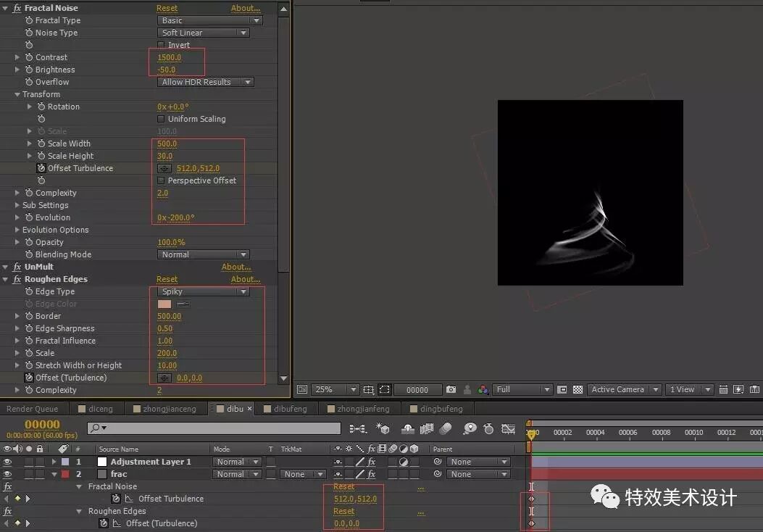Viewport: 763px width, 532px height.
Task: Toggle the transparency grid icon
Action: tap(578, 389)
